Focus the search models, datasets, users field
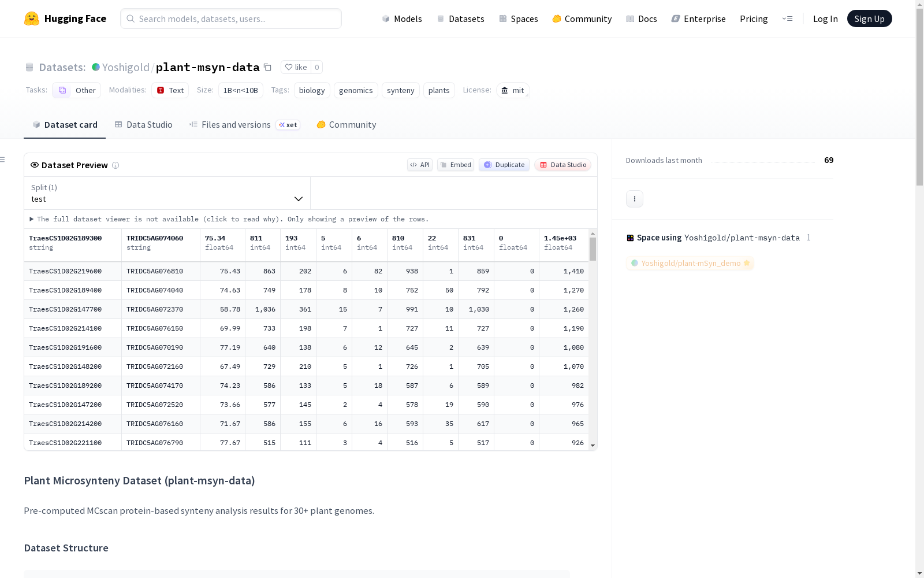Image resolution: width=924 pixels, height=578 pixels. point(231,18)
